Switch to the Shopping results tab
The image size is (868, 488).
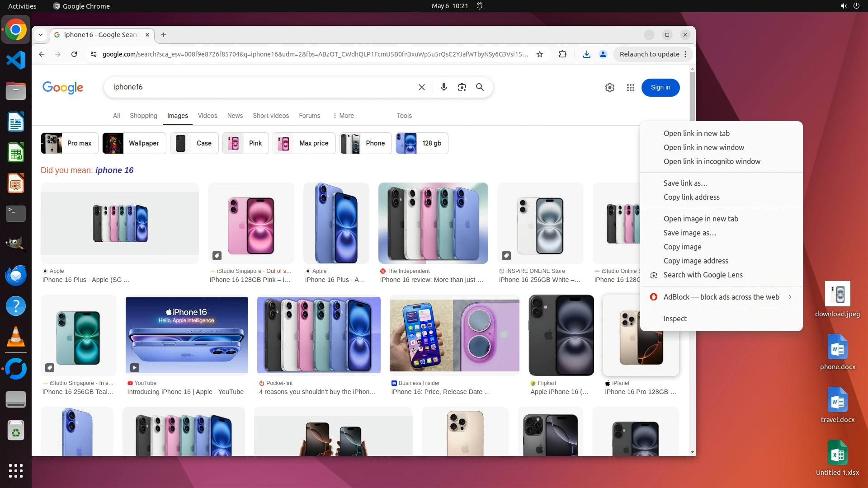pyautogui.click(x=143, y=116)
